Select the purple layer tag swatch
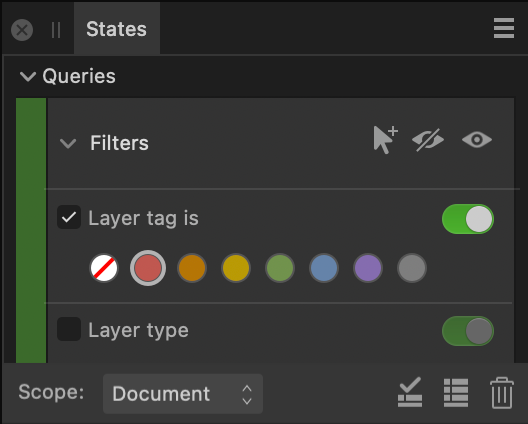This screenshot has width=528, height=424. pos(368,268)
